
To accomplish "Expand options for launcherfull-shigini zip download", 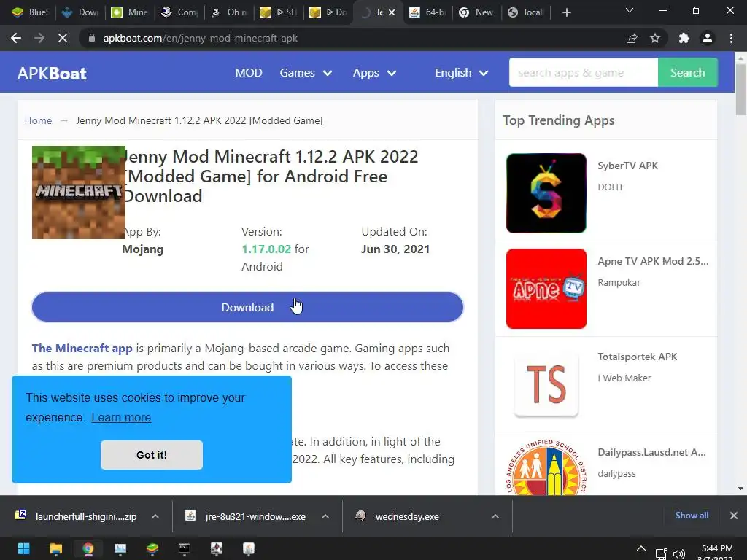I will tap(155, 516).
